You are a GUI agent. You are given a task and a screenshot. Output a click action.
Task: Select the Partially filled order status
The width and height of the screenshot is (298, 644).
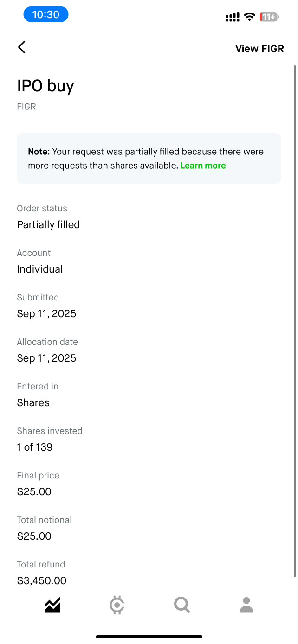[48, 225]
